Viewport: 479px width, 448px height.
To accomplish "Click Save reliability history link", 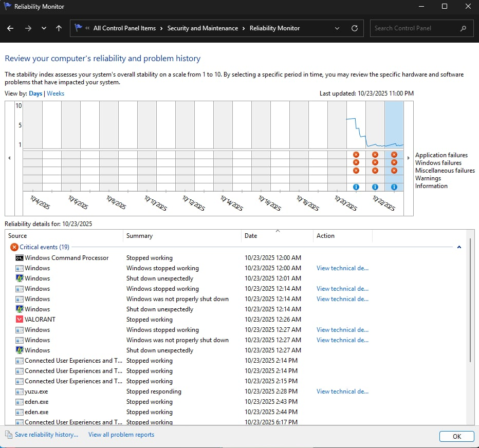I will point(46,435).
